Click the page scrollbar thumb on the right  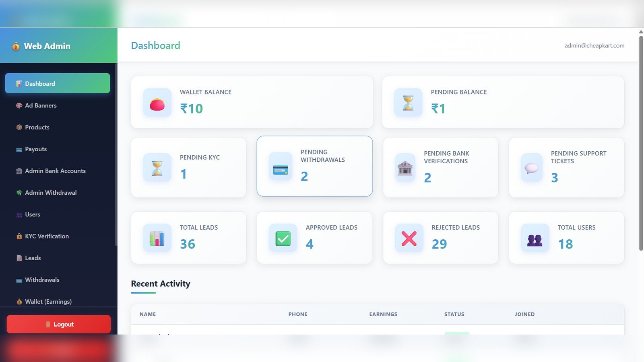click(641, 143)
